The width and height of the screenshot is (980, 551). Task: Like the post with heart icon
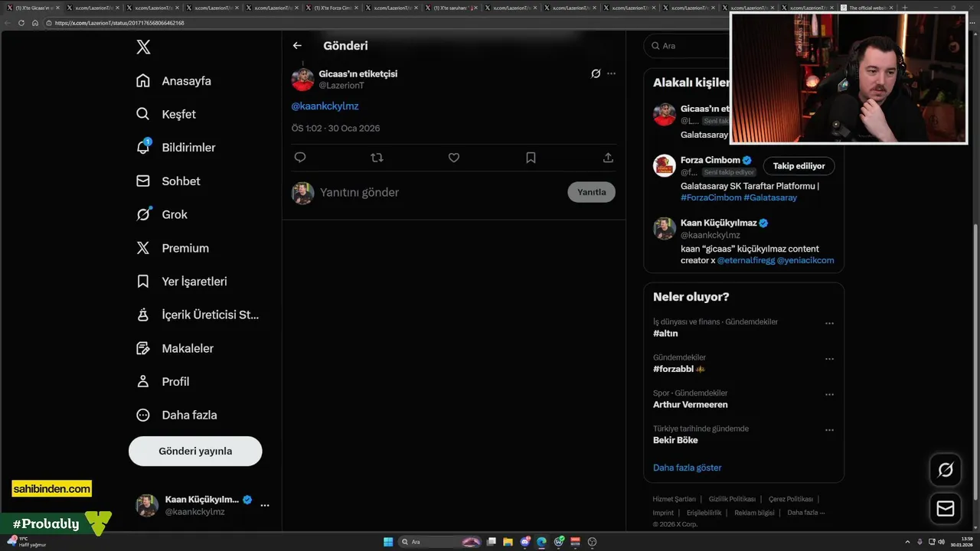pos(454,158)
